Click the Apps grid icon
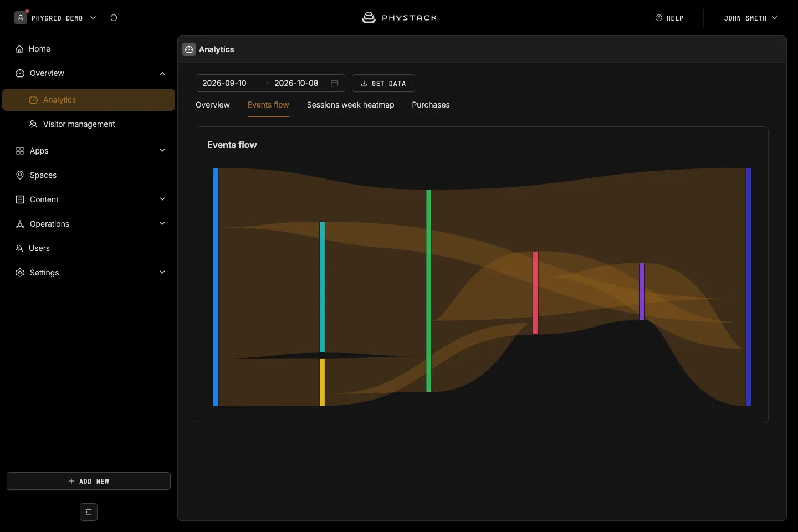This screenshot has height=532, width=798. (20, 151)
